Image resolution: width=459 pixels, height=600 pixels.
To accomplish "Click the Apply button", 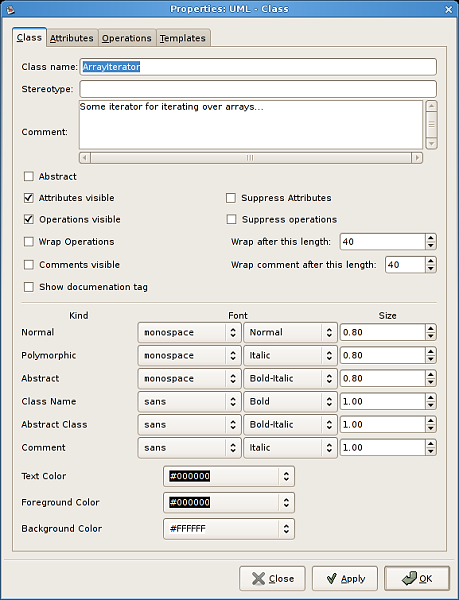I will tap(345, 579).
